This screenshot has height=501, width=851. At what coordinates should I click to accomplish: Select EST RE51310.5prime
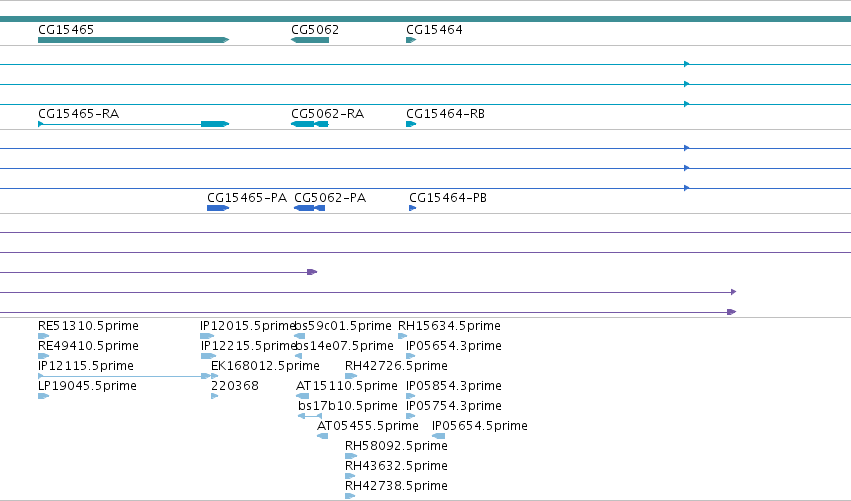[x=88, y=326]
